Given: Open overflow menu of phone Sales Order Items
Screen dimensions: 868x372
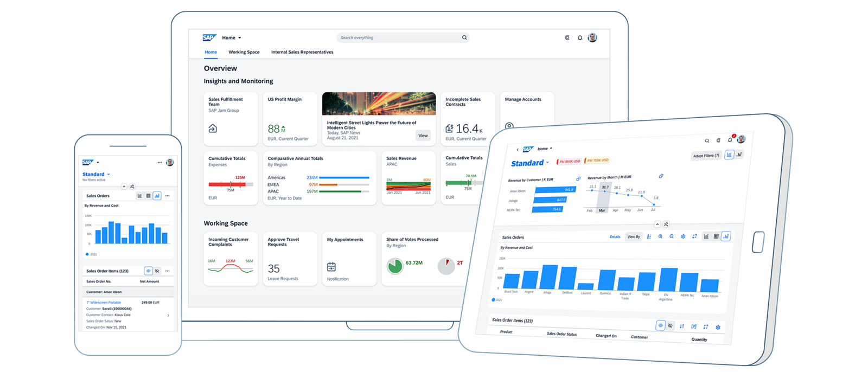Looking at the screenshot, I should [x=168, y=271].
